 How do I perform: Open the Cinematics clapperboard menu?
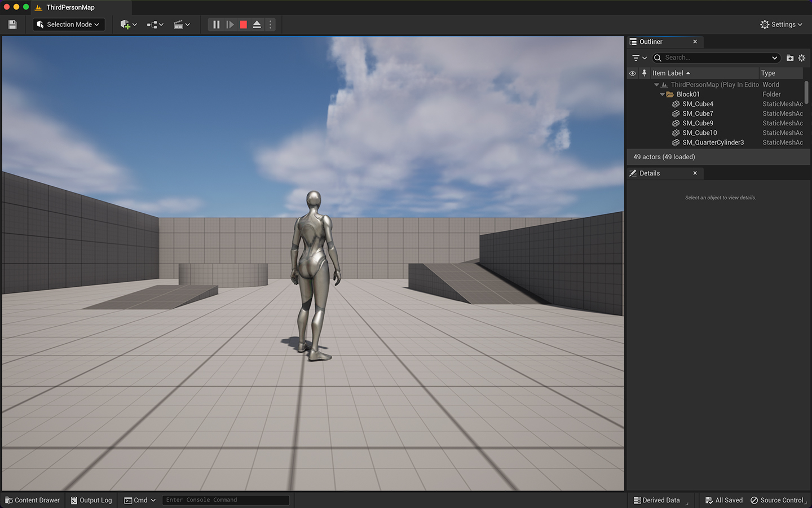click(x=181, y=24)
